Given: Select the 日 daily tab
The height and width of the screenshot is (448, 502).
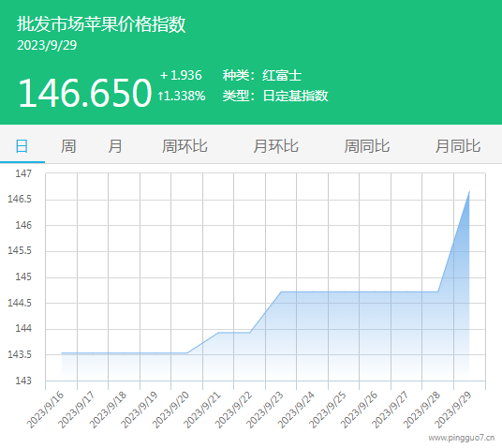Looking at the screenshot, I should pyautogui.click(x=22, y=146).
